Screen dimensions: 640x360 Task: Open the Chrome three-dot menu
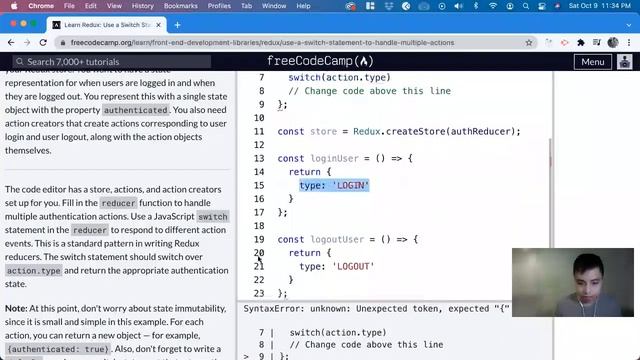[x=629, y=42]
